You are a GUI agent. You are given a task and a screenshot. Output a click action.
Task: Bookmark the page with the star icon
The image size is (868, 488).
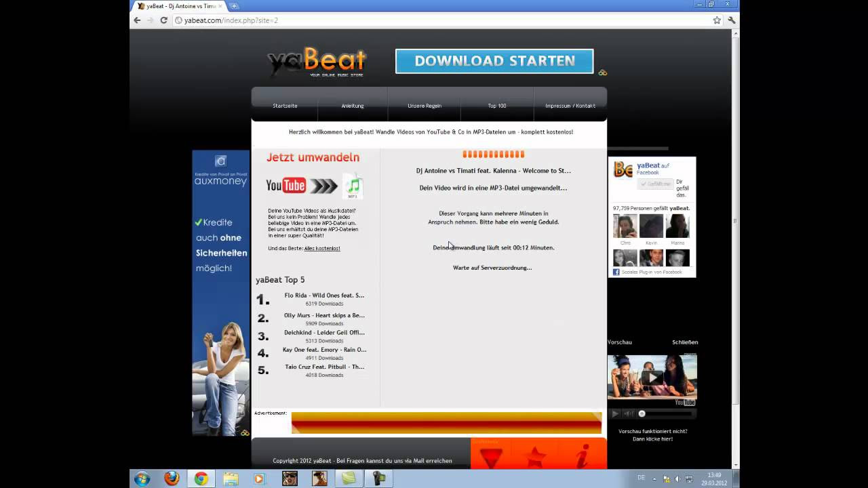pyautogui.click(x=717, y=20)
